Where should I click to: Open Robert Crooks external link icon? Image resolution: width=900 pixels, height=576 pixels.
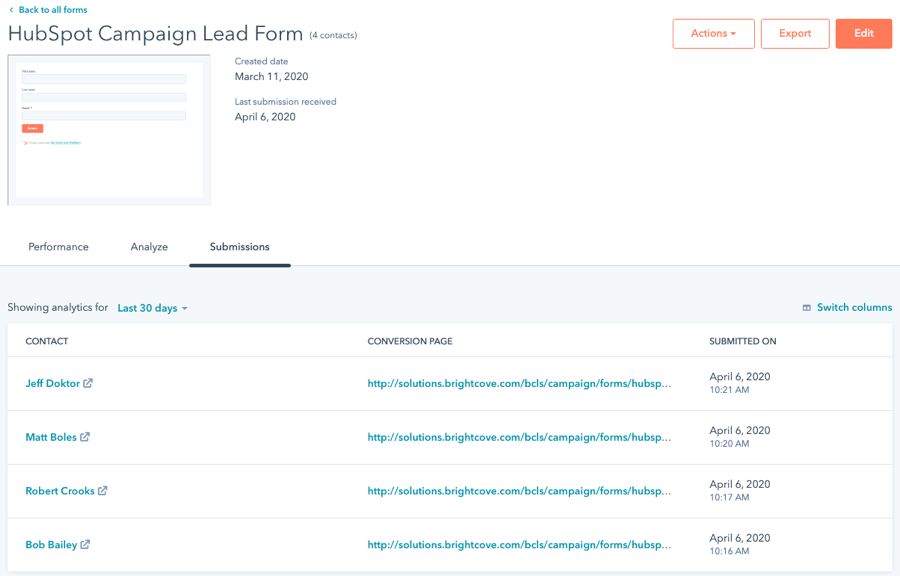(103, 491)
